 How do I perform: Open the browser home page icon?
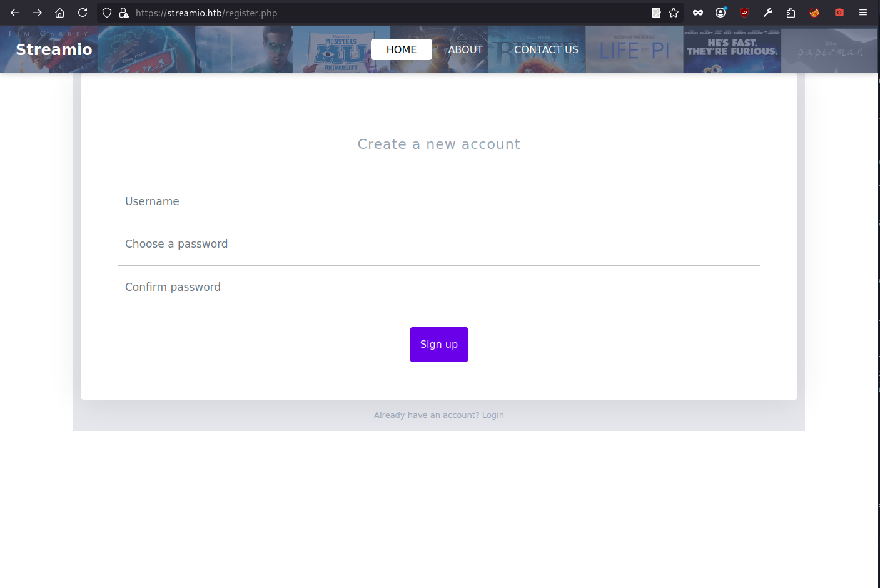(60, 13)
